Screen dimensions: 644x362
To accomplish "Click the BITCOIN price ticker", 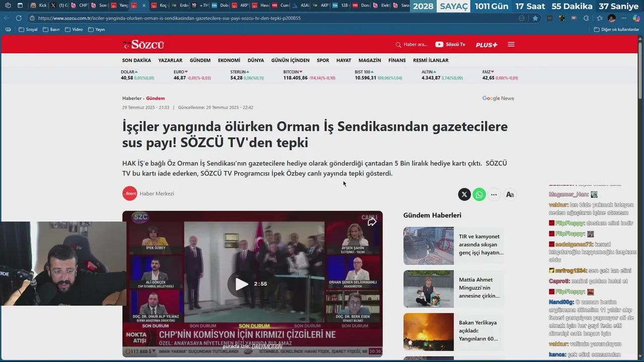I will (309, 75).
